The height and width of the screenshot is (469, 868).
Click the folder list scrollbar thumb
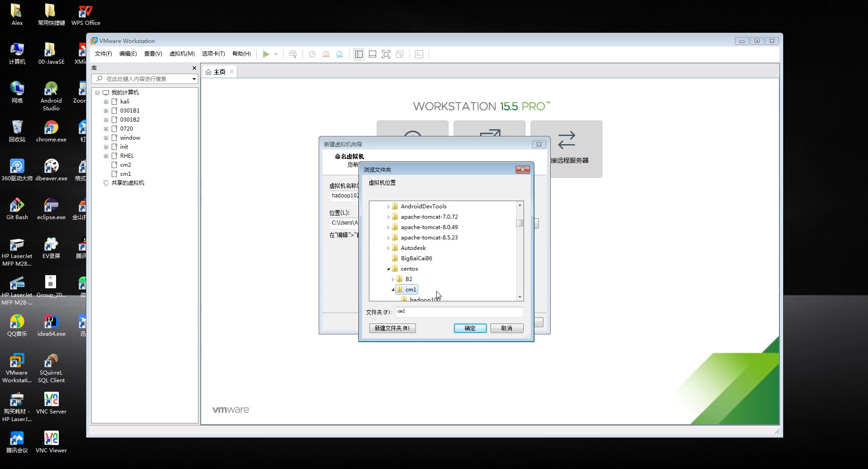point(520,223)
